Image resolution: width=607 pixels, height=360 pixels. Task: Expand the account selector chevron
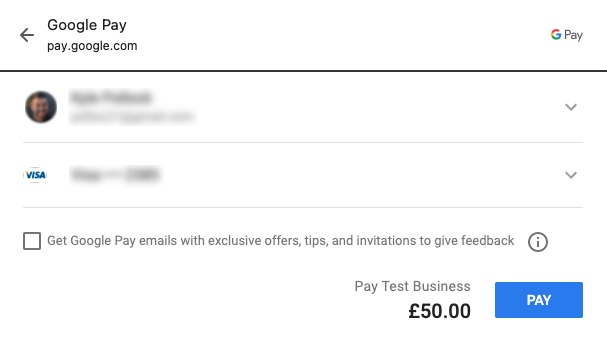click(571, 107)
